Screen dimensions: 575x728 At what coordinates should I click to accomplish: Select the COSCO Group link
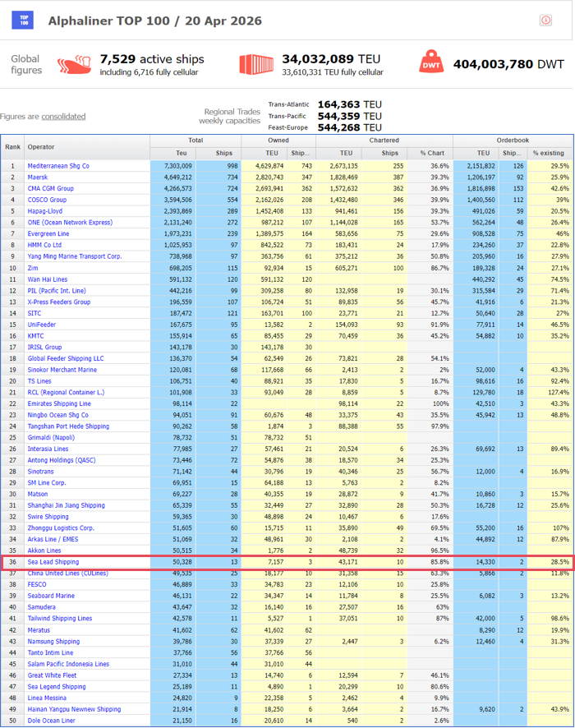(47, 200)
